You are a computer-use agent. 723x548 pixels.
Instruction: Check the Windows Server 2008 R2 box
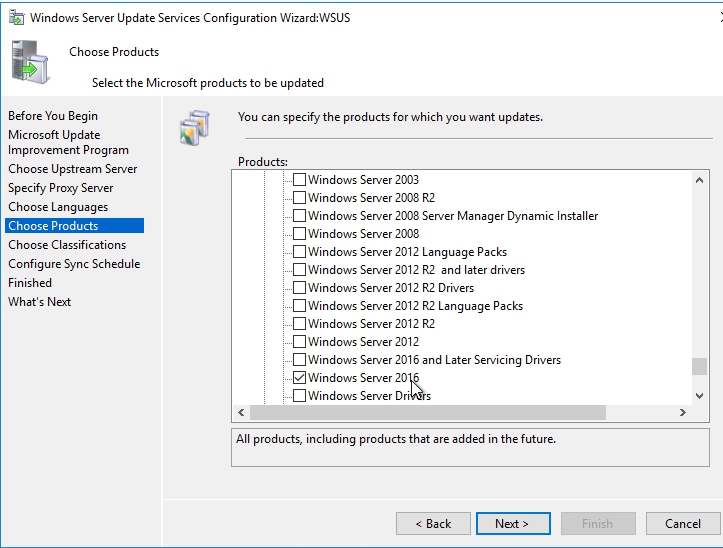point(299,198)
